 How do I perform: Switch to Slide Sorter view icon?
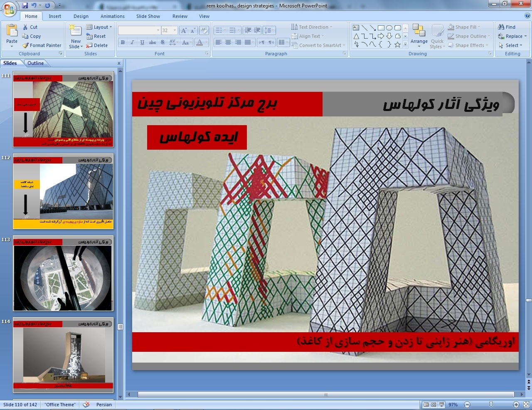[x=433, y=405]
